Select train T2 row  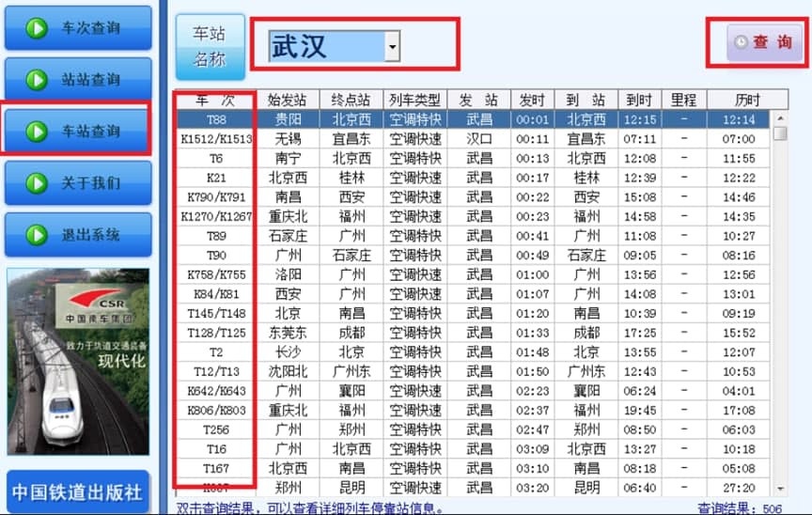click(x=473, y=352)
